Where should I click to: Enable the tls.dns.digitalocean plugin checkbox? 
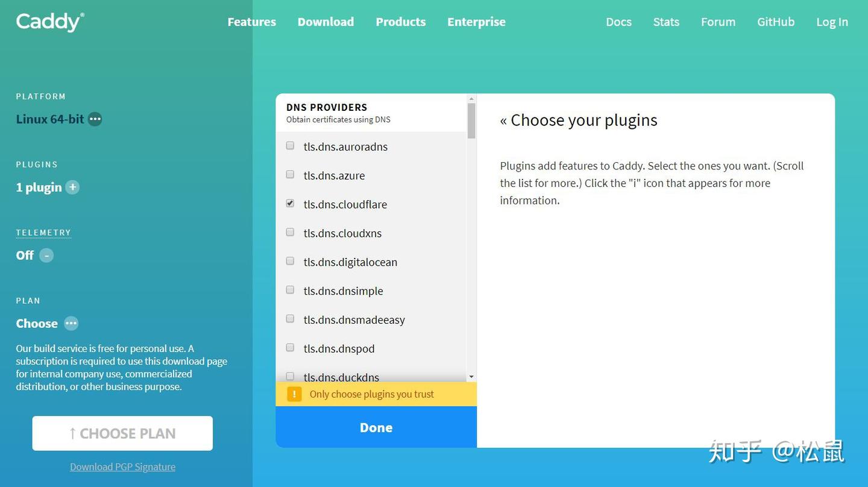pyautogui.click(x=290, y=261)
